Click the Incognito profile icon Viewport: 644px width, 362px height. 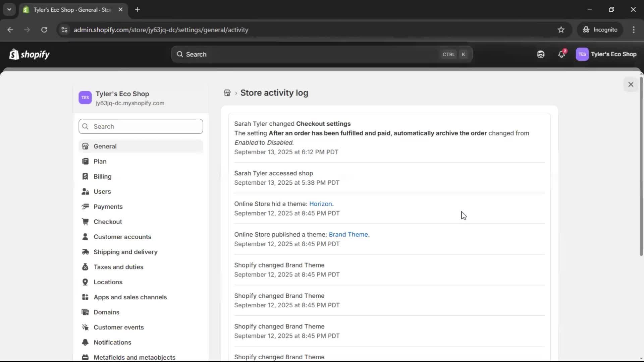[586, 29]
